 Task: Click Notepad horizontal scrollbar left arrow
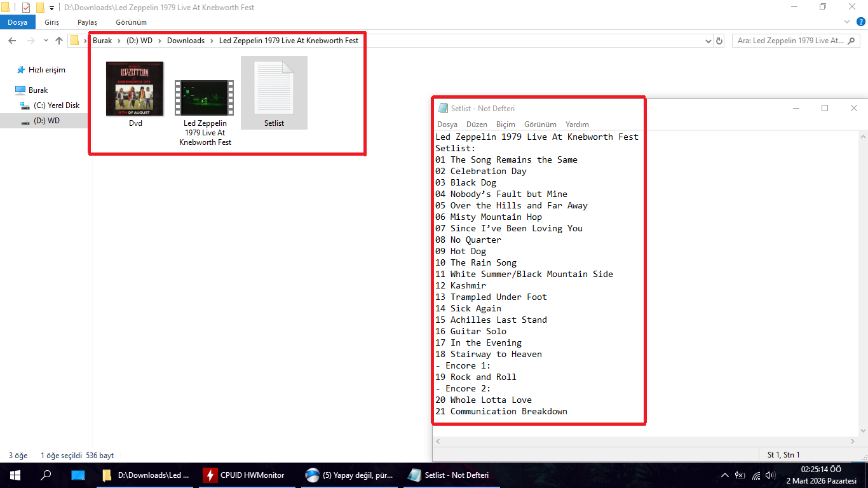coord(438,441)
